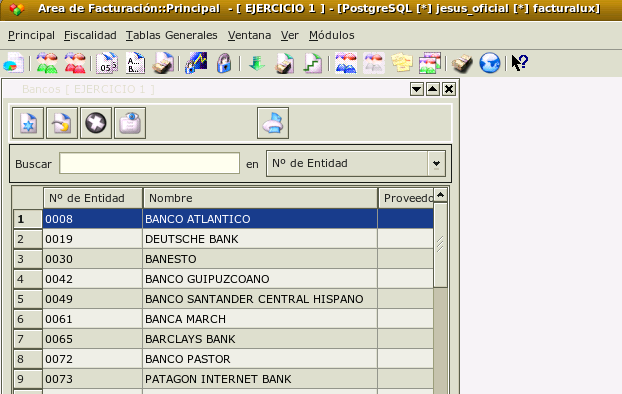The width and height of the screenshot is (622, 394).
Task: Click the chart with padlock toolbar icon
Action: pyautogui.click(x=196, y=63)
